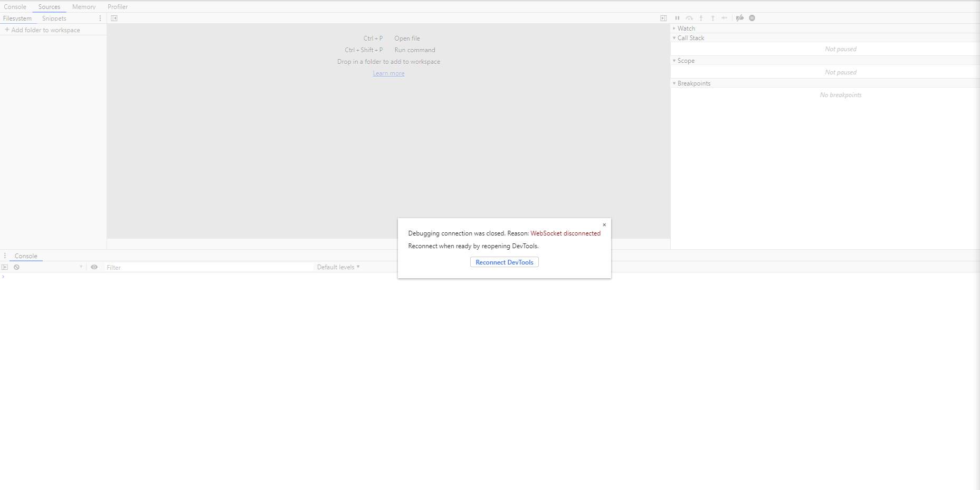
Task: Click the 'No breakpoints' message
Action: tap(841, 95)
